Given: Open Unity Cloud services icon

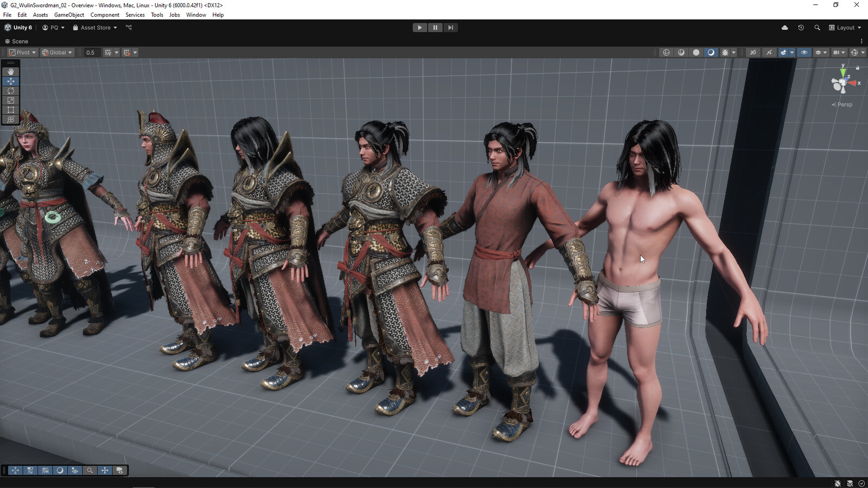Looking at the screenshot, I should pyautogui.click(x=784, y=28).
